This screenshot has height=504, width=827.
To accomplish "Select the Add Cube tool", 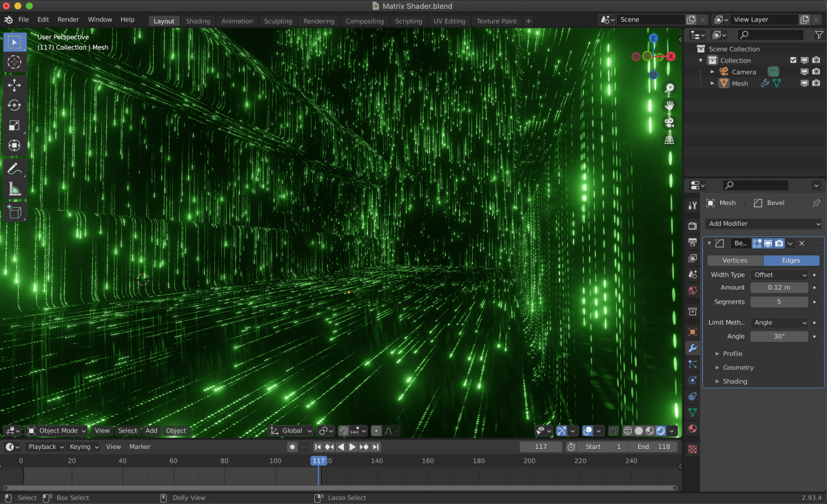I will tap(14, 212).
